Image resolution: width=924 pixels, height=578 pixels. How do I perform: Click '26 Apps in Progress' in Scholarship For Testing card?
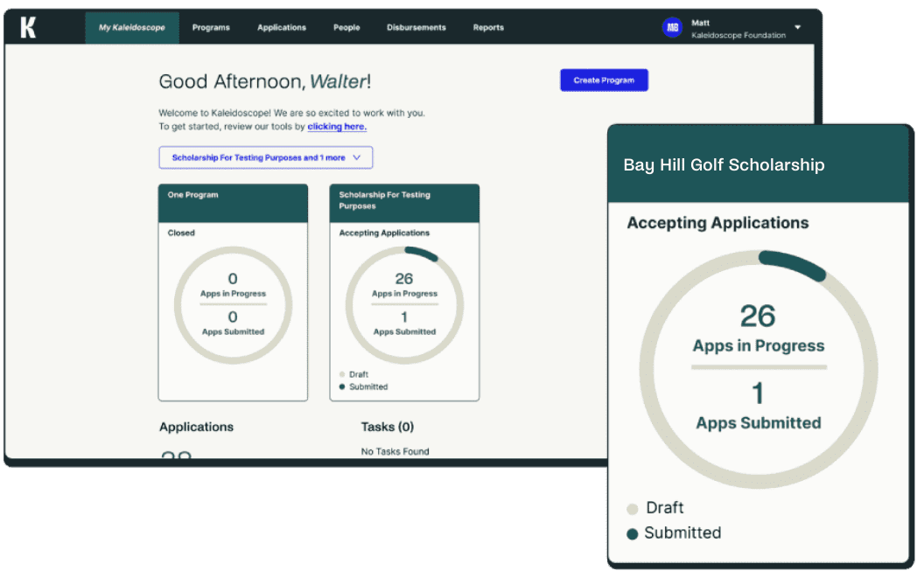tap(404, 285)
